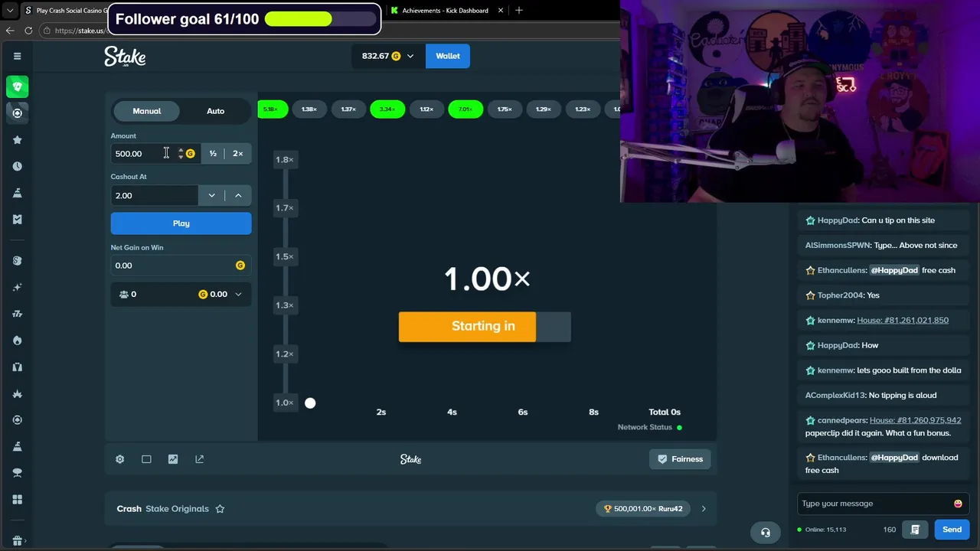The width and height of the screenshot is (980, 551).
Task: Open Challenges flag-mountain icon in upper sidebar
Action: pyautogui.click(x=17, y=193)
